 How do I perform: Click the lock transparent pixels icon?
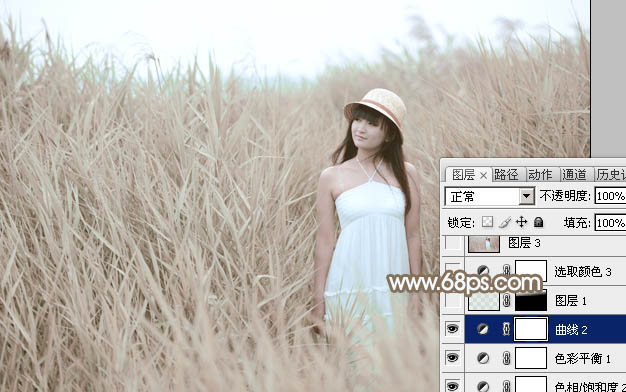click(x=487, y=222)
